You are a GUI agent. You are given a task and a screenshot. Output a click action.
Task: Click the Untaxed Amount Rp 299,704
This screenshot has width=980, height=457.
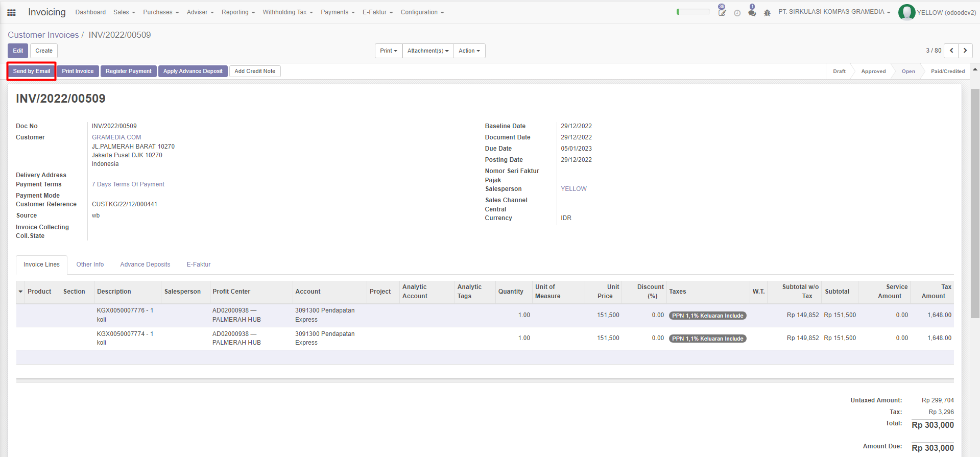pos(938,400)
